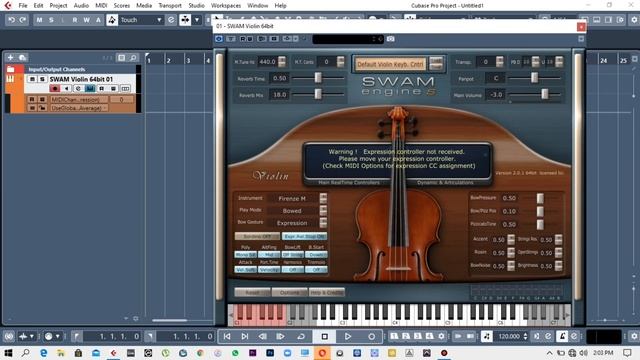Open the Studio menu

(x=196, y=5)
